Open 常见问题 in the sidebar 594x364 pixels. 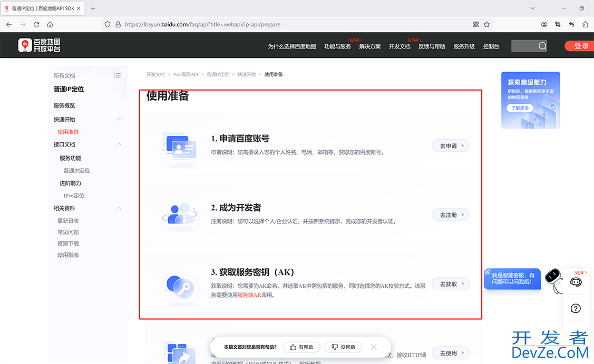pyautogui.click(x=68, y=232)
